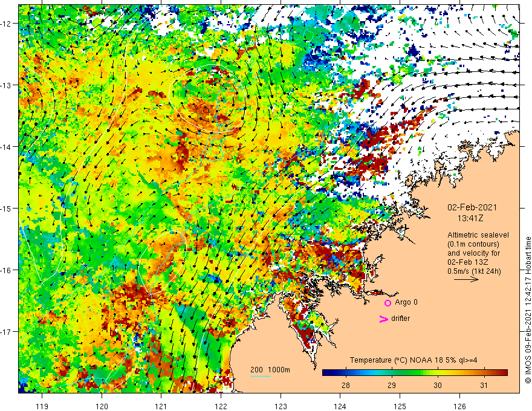The height and width of the screenshot is (411, 532).
Task: Click the magenta Argo circle legend marker
Action: (x=388, y=303)
